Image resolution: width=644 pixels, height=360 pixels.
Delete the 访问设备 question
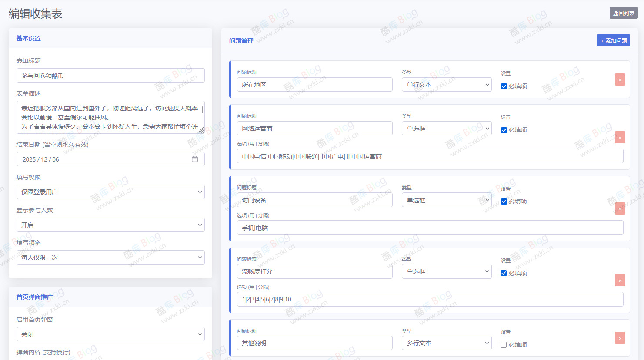click(x=620, y=208)
